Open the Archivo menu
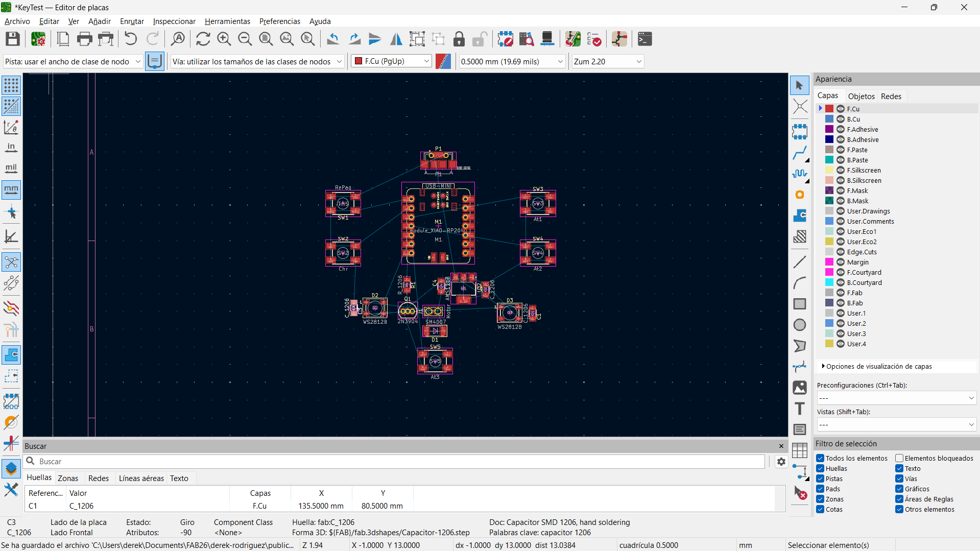This screenshot has width=980, height=551. click(17, 21)
